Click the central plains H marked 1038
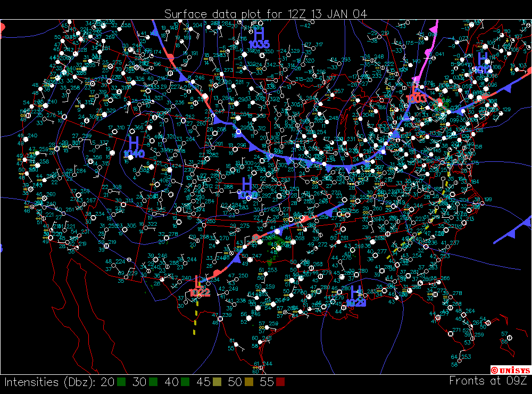The width and height of the screenshot is (532, 394). [x=247, y=184]
